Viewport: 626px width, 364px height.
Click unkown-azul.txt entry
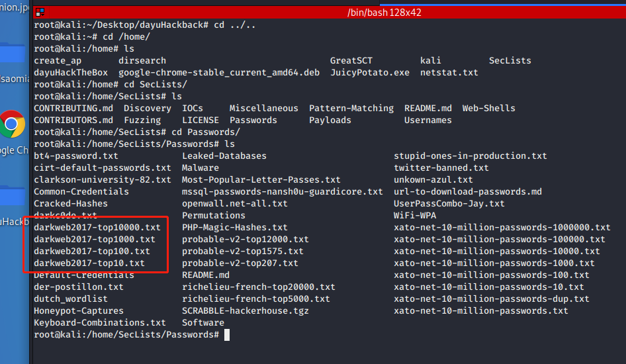(433, 180)
